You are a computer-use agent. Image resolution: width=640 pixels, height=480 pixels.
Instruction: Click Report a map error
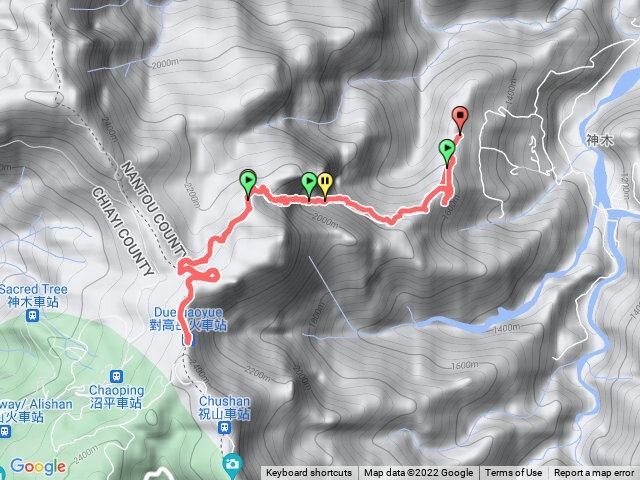click(x=593, y=473)
